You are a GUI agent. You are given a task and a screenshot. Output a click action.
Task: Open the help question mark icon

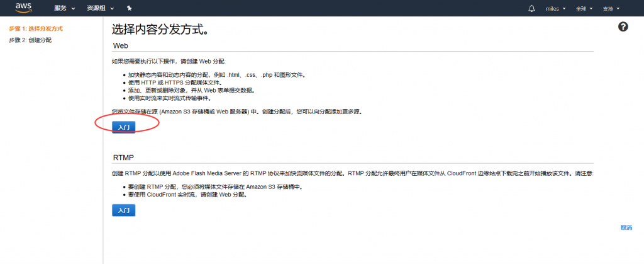tap(623, 26)
